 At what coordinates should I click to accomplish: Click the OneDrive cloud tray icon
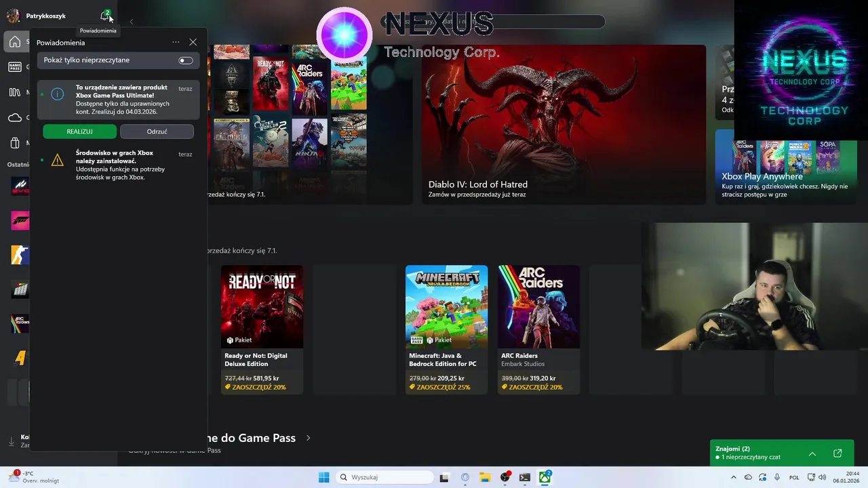click(748, 477)
